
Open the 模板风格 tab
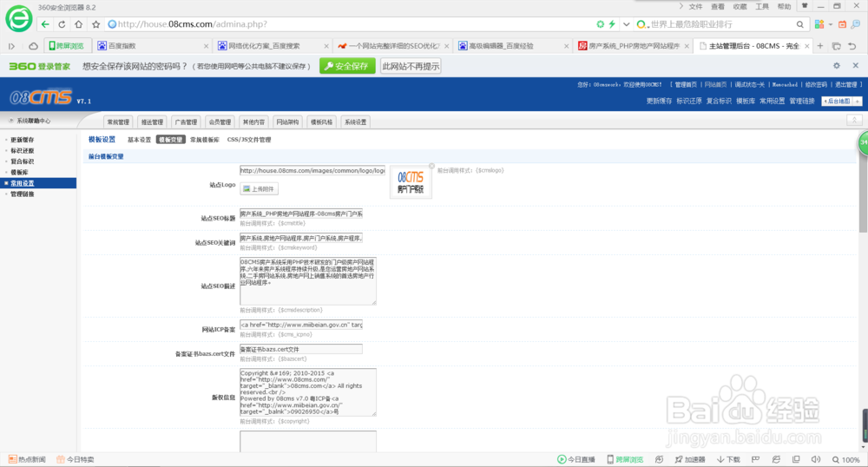tap(322, 122)
